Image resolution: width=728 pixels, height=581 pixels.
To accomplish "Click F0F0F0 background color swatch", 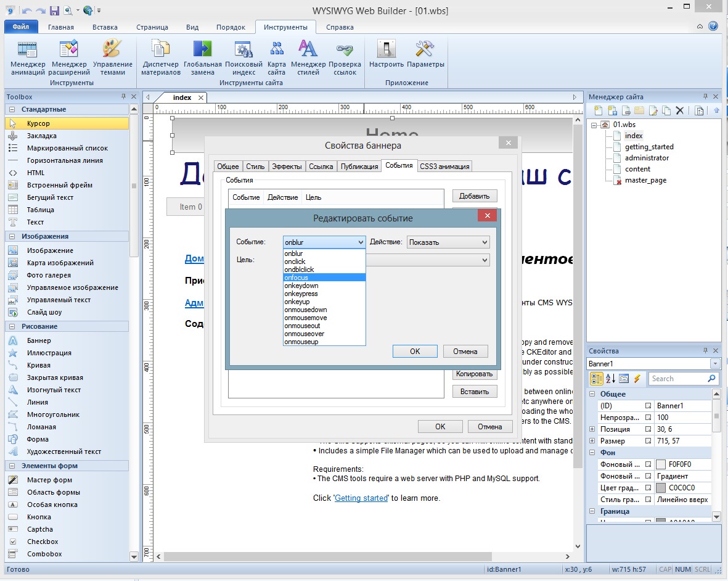I will click(x=660, y=464).
